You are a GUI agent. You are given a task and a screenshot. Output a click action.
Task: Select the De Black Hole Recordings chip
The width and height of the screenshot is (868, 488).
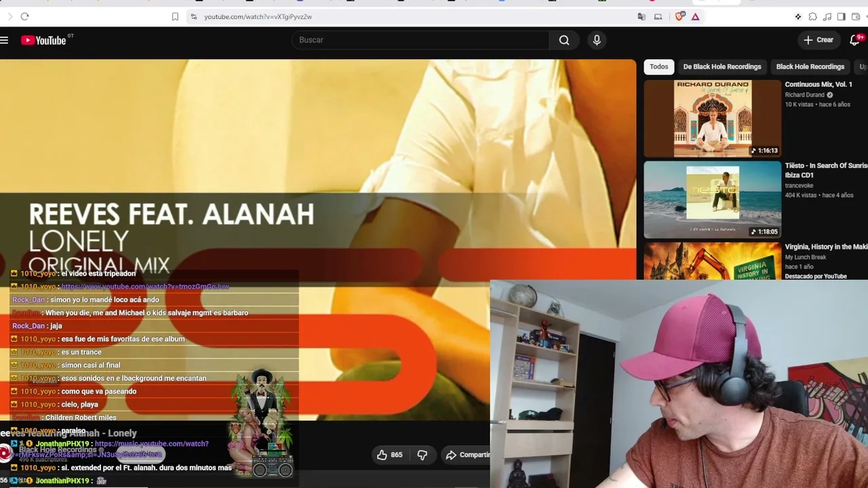[722, 66]
